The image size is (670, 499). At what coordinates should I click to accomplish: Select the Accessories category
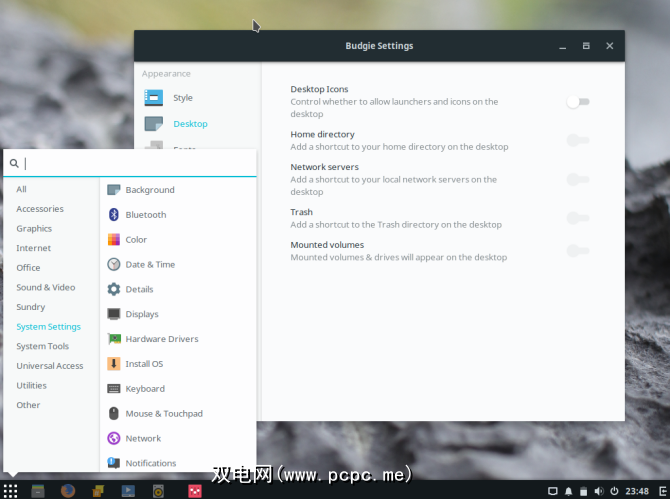pos(40,209)
